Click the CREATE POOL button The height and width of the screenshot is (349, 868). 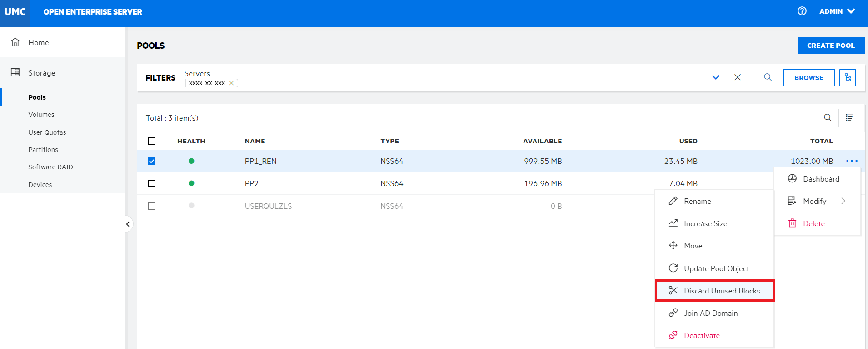pyautogui.click(x=830, y=46)
